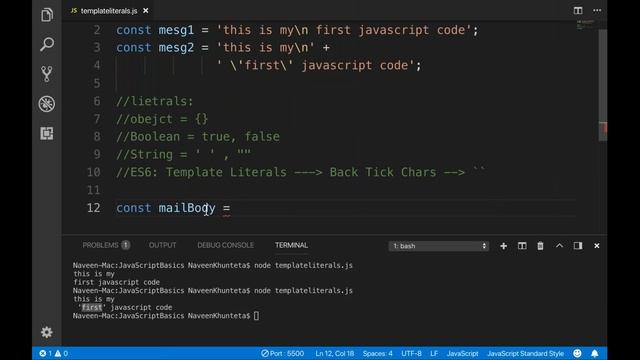This screenshot has height=360, width=640.
Task: Move the panel to the right side
Action: pos(578,246)
